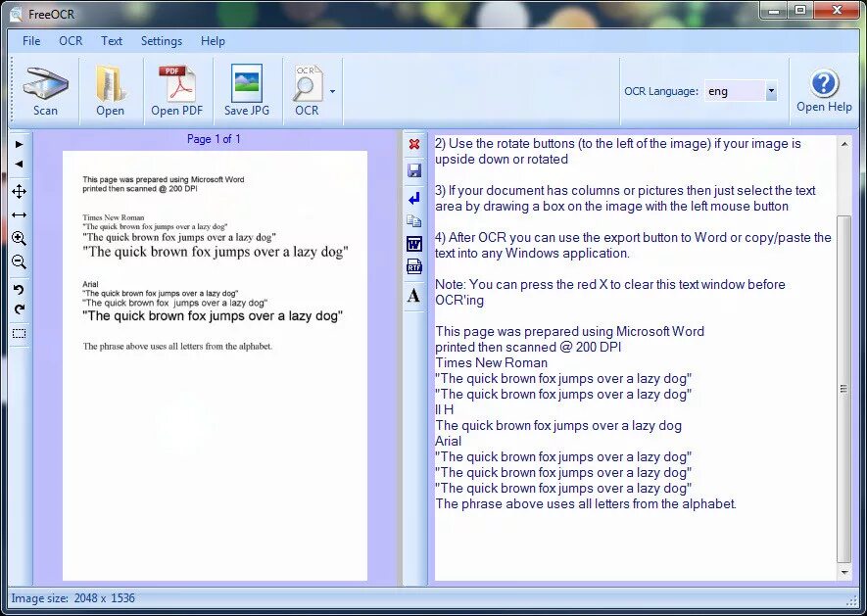The image size is (867, 616).
Task: Open the OCR menu
Action: 71,41
